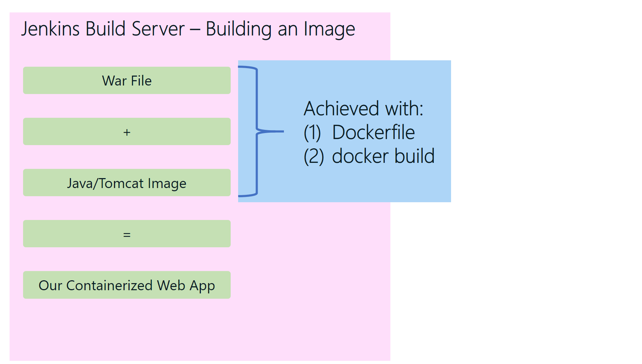Click the '(1) Dockerfile' text line
Viewport: 642px width, 364px height.
359,133
